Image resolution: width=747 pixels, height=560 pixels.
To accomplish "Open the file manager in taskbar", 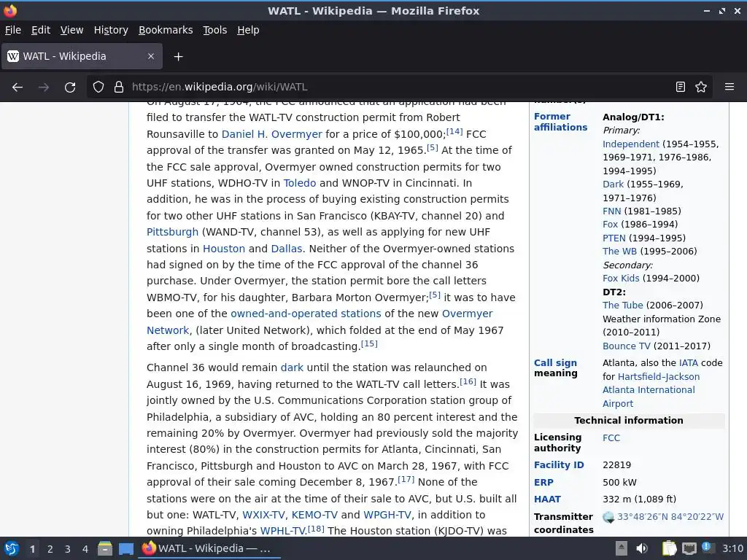I will (x=105, y=548).
